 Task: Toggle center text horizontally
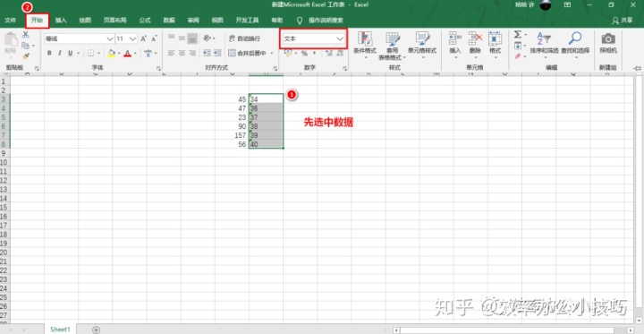coord(182,53)
